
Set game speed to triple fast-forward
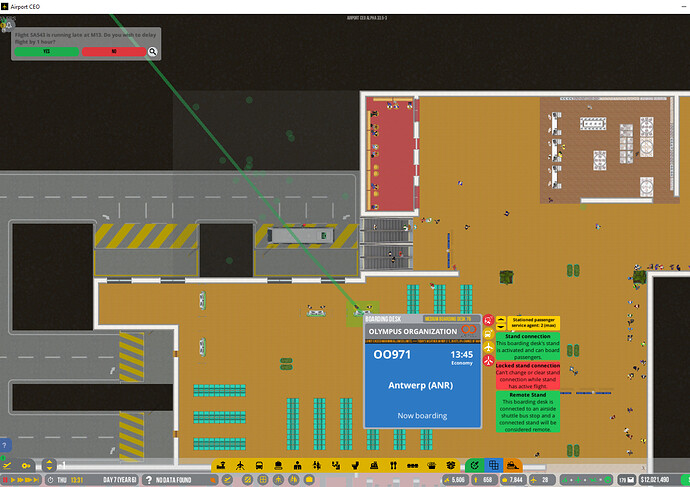29,480
